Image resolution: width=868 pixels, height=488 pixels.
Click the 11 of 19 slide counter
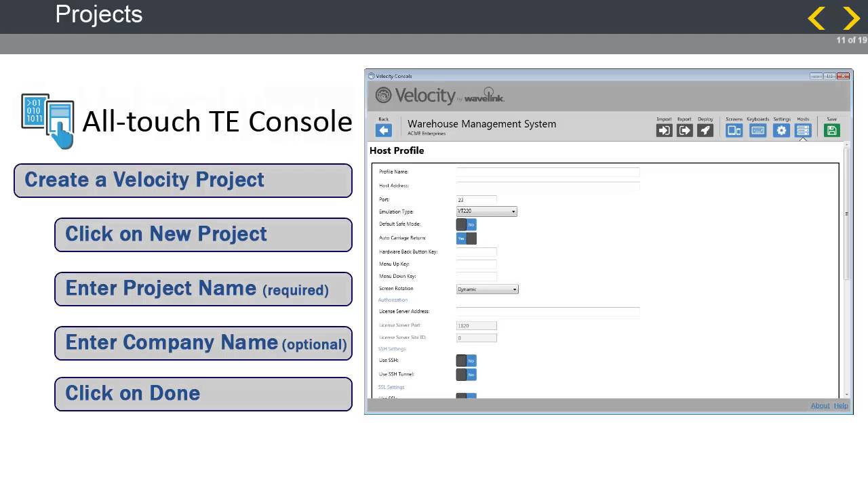click(x=851, y=40)
